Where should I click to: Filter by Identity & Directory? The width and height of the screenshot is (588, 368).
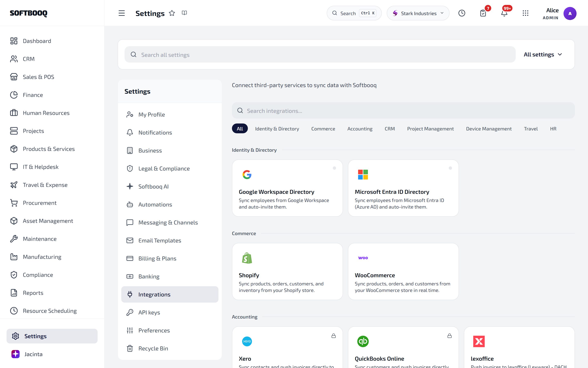[277, 129]
